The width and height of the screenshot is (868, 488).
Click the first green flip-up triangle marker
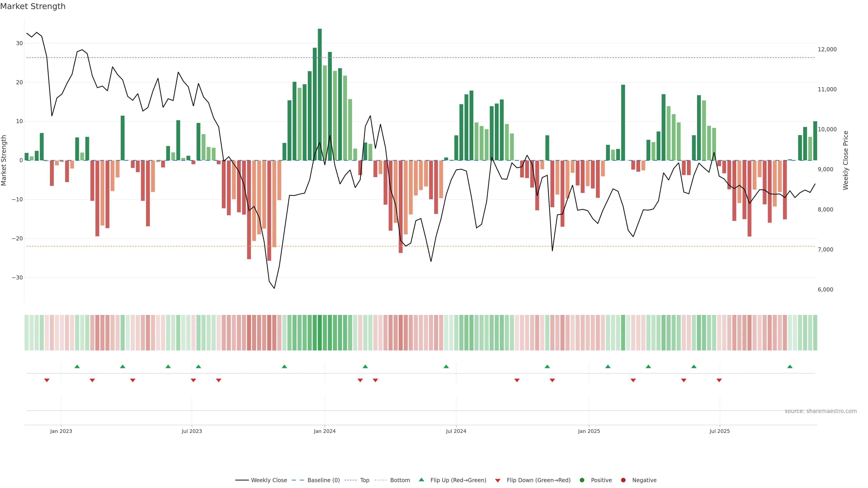click(x=77, y=366)
